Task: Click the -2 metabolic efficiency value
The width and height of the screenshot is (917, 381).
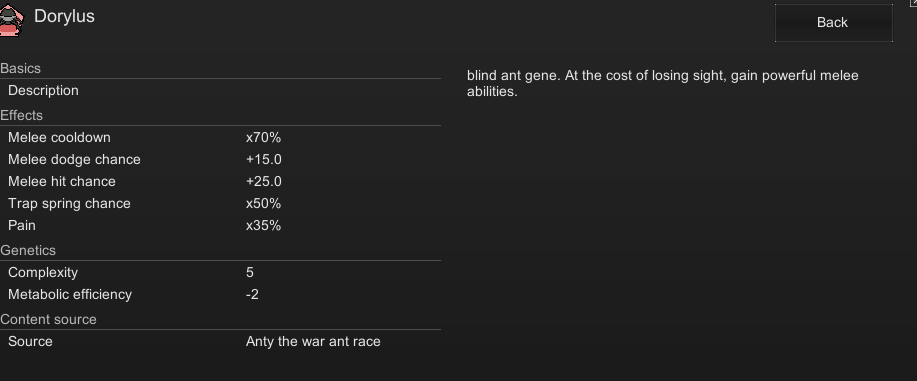Action: [x=252, y=294]
